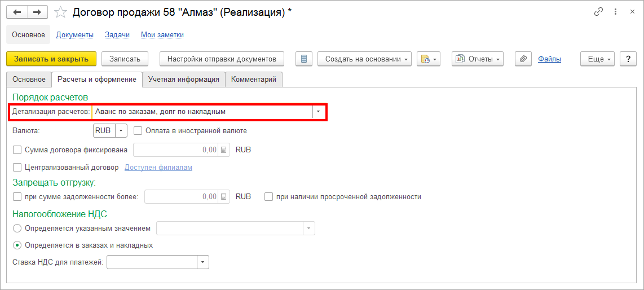Copy link using the chain icon

coord(598,12)
